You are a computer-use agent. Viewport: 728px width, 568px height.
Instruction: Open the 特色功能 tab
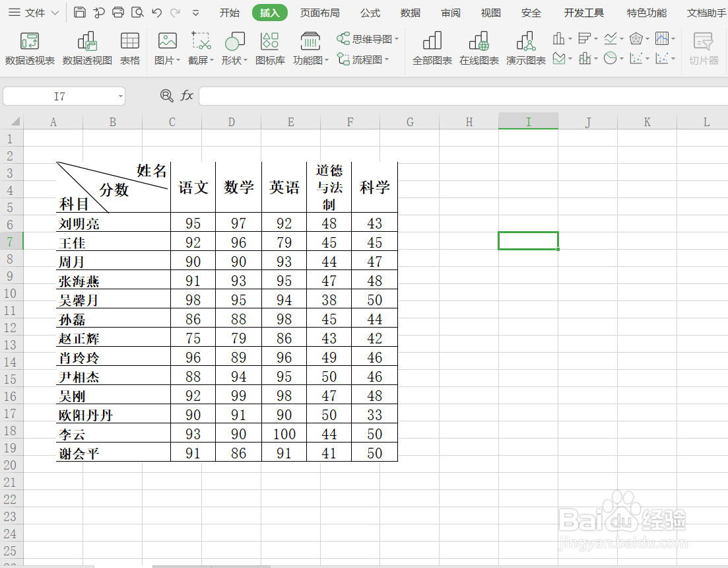[x=647, y=13]
